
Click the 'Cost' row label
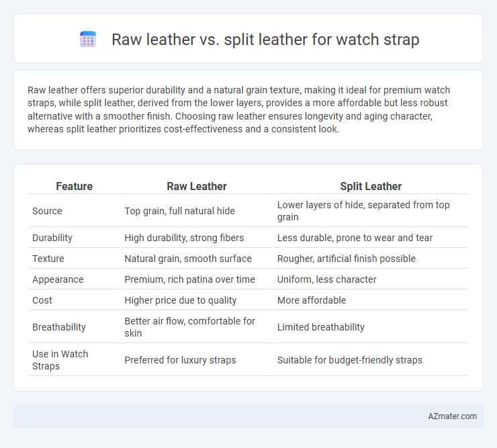point(42,300)
